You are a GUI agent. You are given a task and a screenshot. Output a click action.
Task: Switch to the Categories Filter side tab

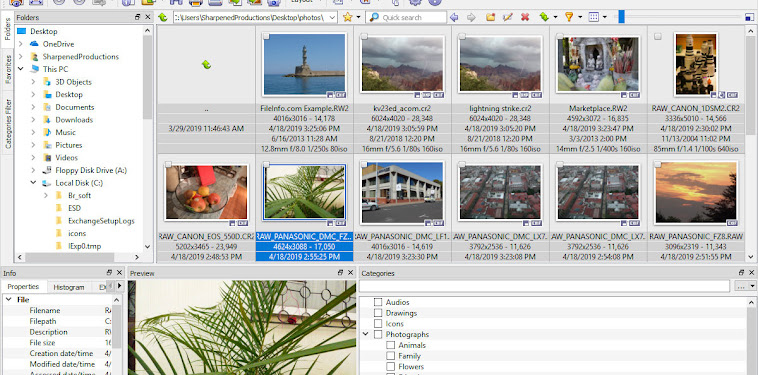click(8, 123)
